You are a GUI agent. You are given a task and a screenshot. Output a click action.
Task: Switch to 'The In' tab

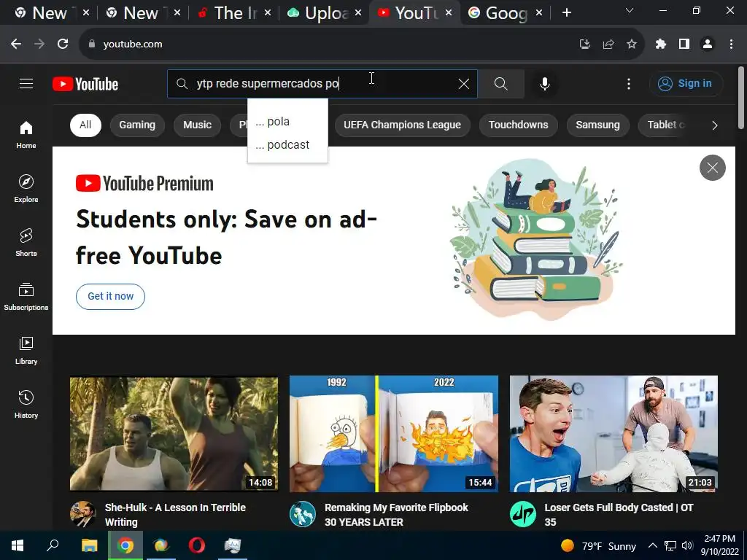pos(235,13)
